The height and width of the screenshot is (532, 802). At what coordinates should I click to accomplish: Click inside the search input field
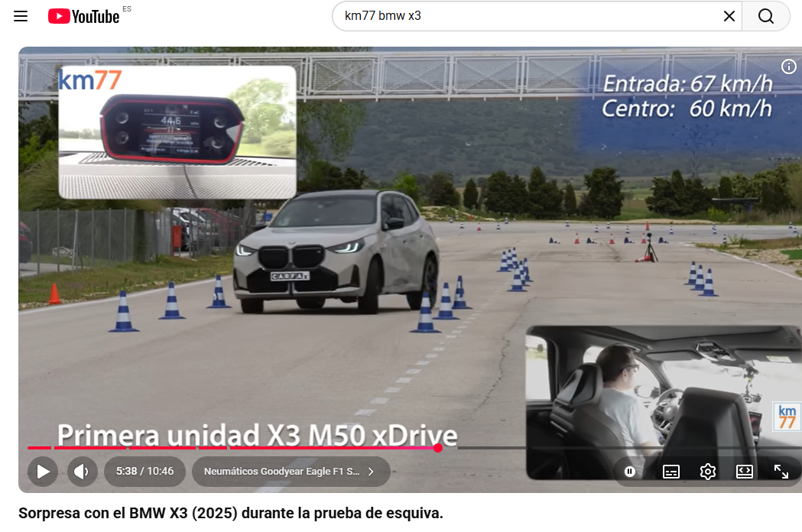coord(535,15)
